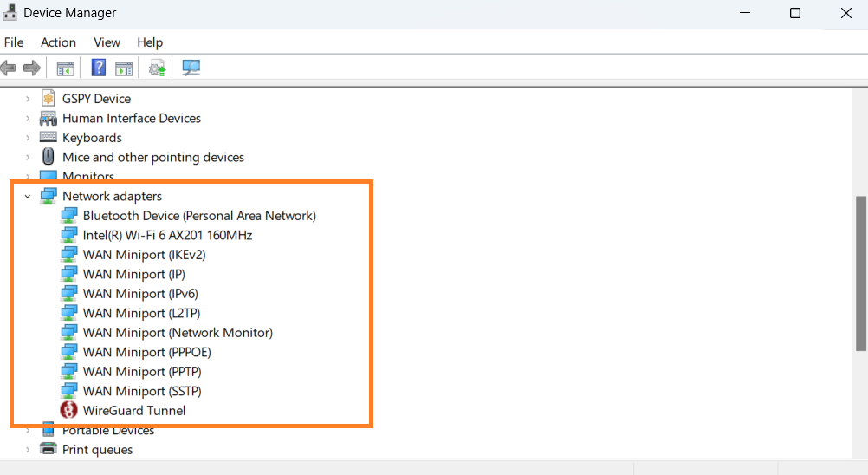Select Bluetooth Device (Personal Area Network)

click(x=199, y=216)
